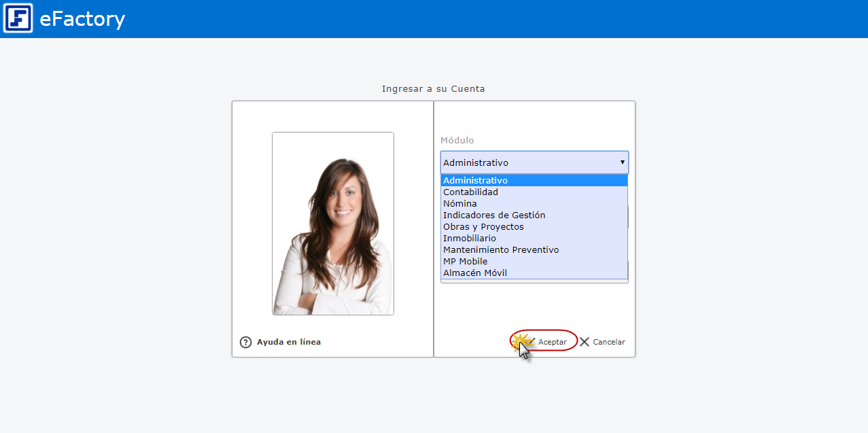Select Almacén Móvil option
Viewport: 868px width, 433px height.
click(x=534, y=273)
